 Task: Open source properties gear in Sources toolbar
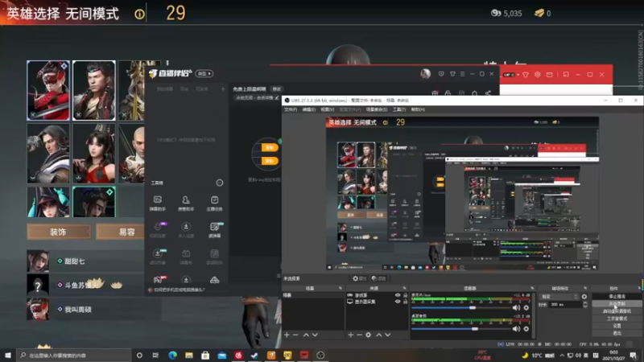[369, 335]
